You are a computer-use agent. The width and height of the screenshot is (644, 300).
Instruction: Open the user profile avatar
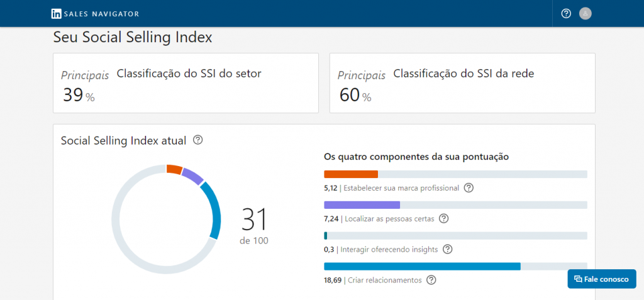click(586, 13)
